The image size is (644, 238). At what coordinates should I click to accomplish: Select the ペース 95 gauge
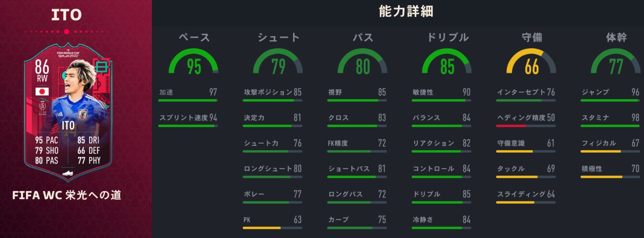(x=194, y=65)
